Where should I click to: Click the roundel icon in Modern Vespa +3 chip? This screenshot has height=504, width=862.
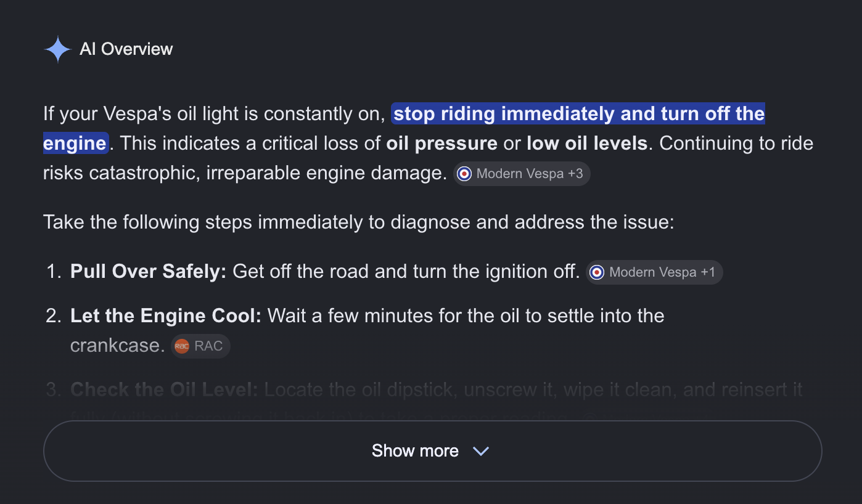(464, 174)
